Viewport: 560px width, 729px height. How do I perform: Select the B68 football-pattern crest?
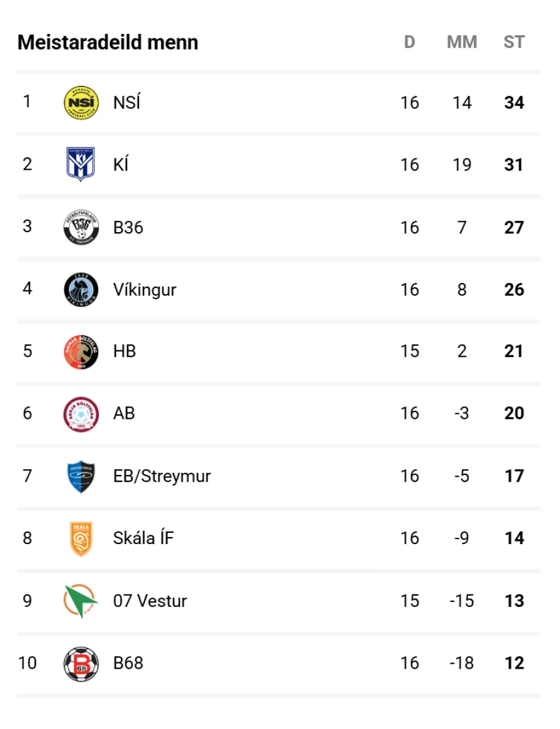pyautogui.click(x=81, y=664)
